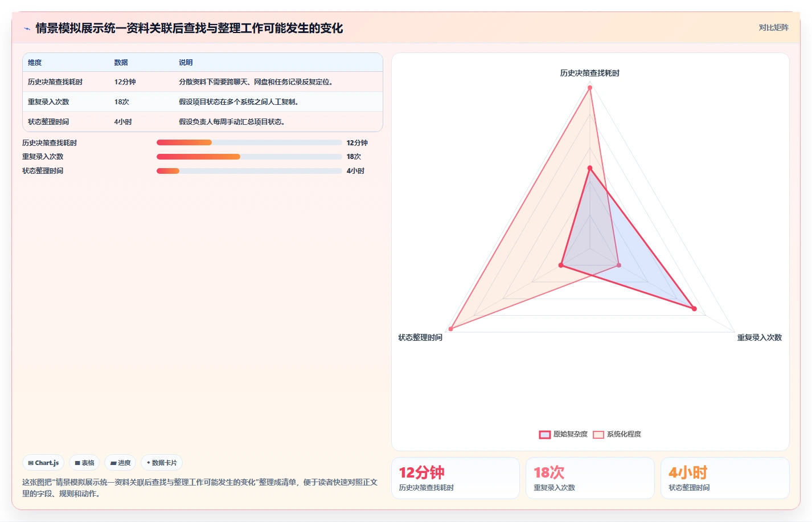This screenshot has height=522, width=812.
Task: Click the 重复录入次数 progress bar
Action: [x=249, y=157]
